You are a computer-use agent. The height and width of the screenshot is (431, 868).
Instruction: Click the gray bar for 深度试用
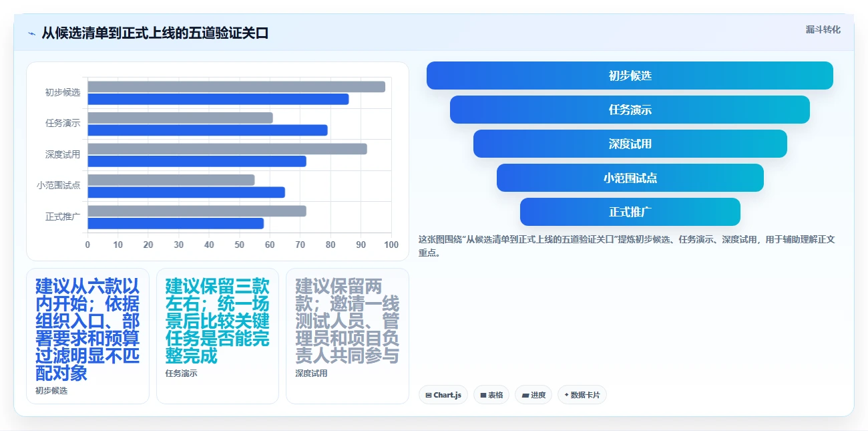[x=227, y=148]
